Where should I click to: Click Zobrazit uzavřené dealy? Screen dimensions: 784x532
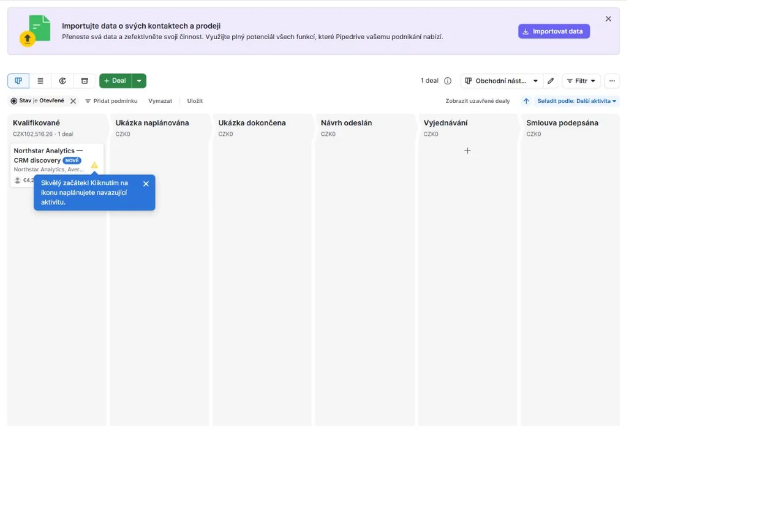[478, 101]
